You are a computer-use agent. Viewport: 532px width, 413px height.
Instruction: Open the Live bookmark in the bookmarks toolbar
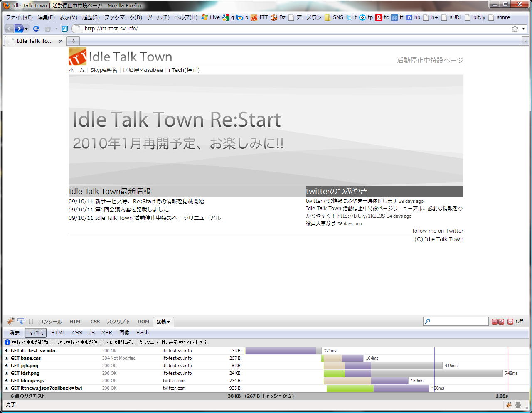[211, 17]
